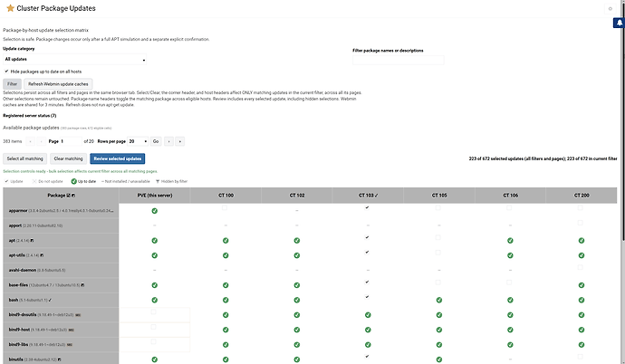The image size is (625, 364).
Task: Click the bind9-host package row header
Action: click(61, 330)
